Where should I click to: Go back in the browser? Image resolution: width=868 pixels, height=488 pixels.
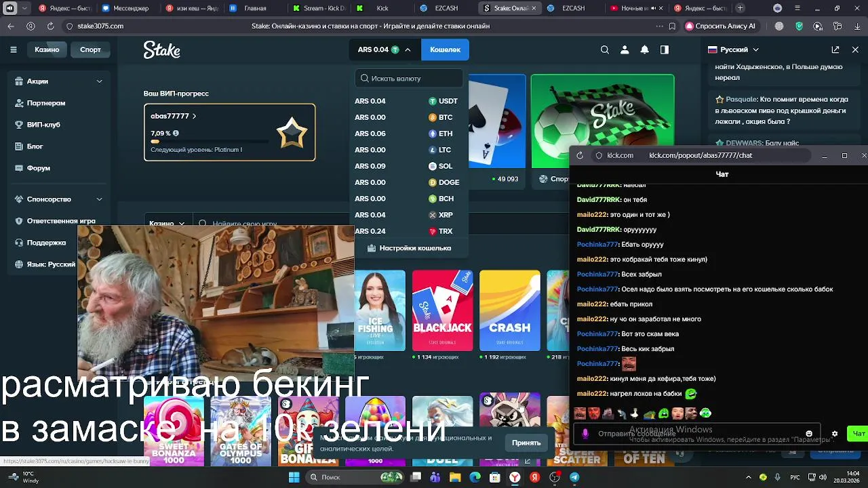pyautogui.click(x=11, y=26)
